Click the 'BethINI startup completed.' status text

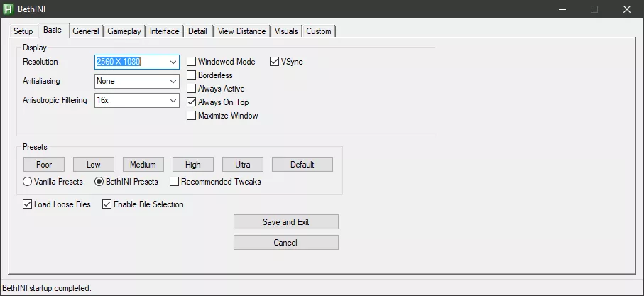tap(47, 288)
